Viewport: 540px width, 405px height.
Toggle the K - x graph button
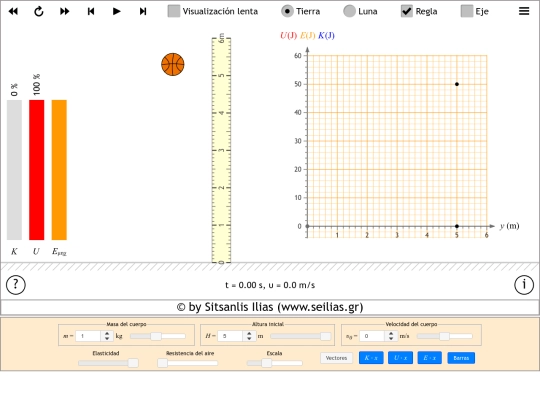coord(371,358)
